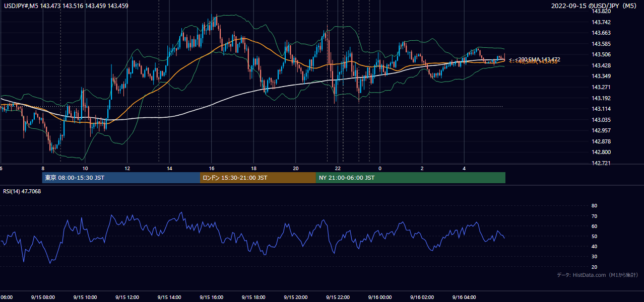The height and width of the screenshot is (302, 644).
Task: Click bottom time label 9/15 20:00
Action: pos(296,297)
